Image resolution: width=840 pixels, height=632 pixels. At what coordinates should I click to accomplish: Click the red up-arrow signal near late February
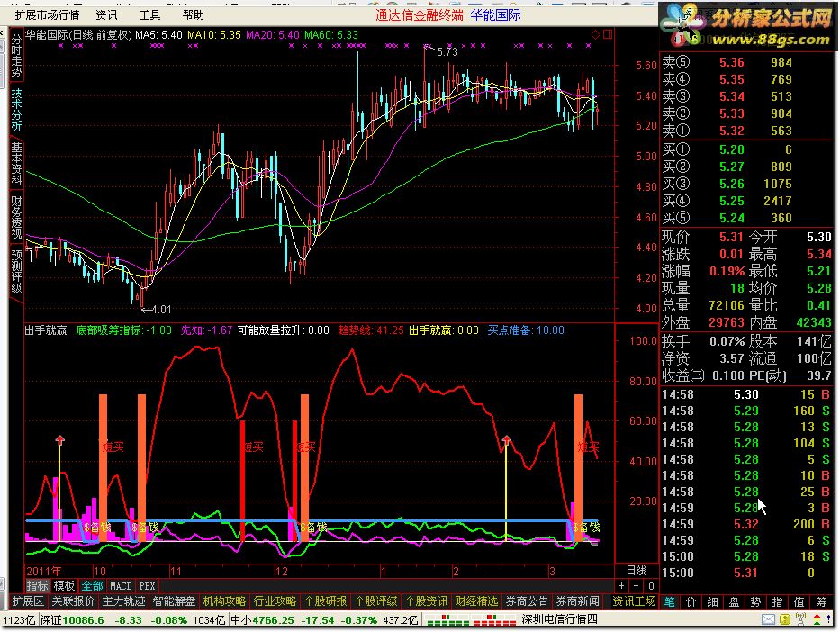(506, 440)
